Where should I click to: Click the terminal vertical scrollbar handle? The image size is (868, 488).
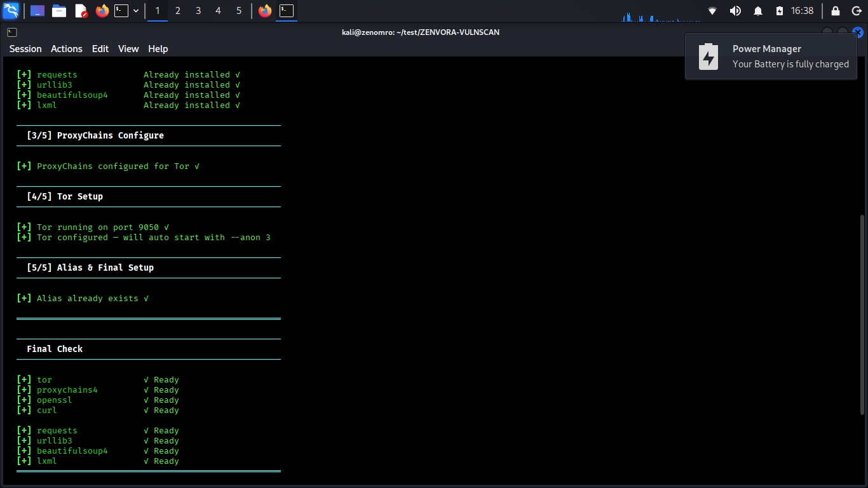click(x=862, y=315)
